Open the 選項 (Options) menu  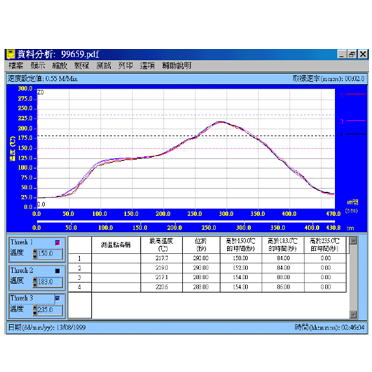147,65
